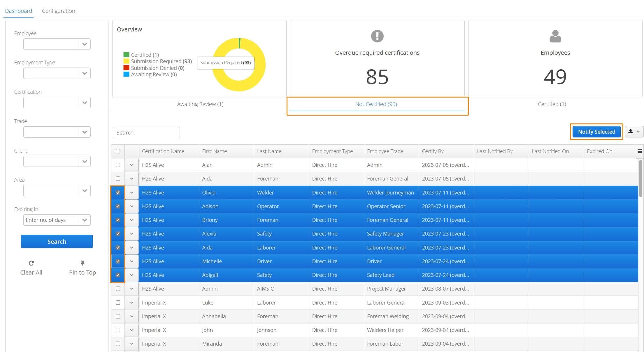This screenshot has height=352, width=644.
Task: Open the Certified (1) tab
Action: (552, 104)
